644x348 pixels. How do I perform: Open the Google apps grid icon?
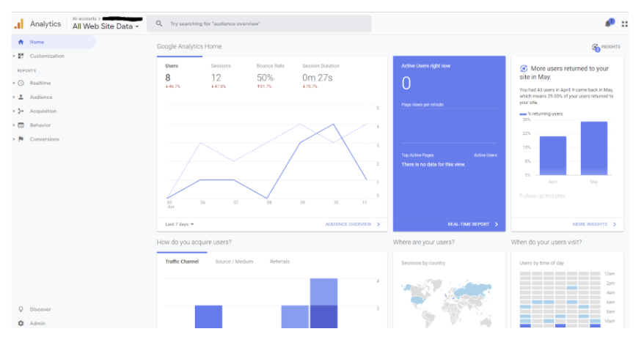625,24
